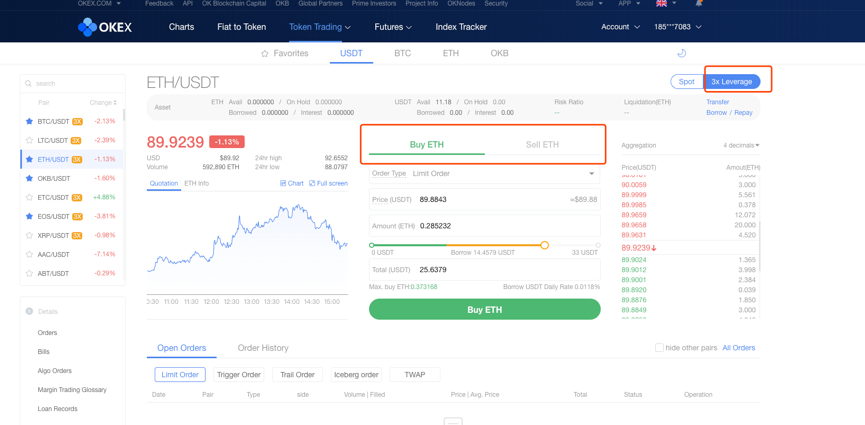Unfavorite BTC/USDT using its star
865x425 pixels.
29,121
